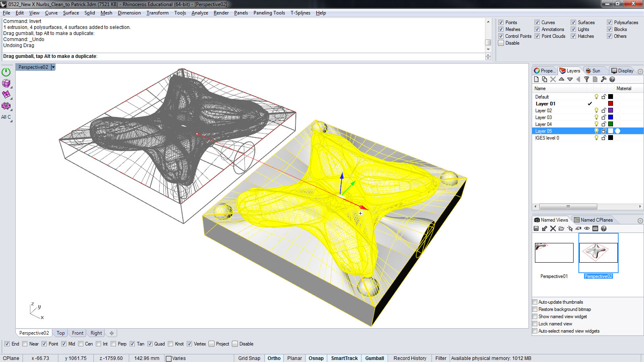644x362 pixels.
Task: Open the Surface menu
Action: click(71, 13)
